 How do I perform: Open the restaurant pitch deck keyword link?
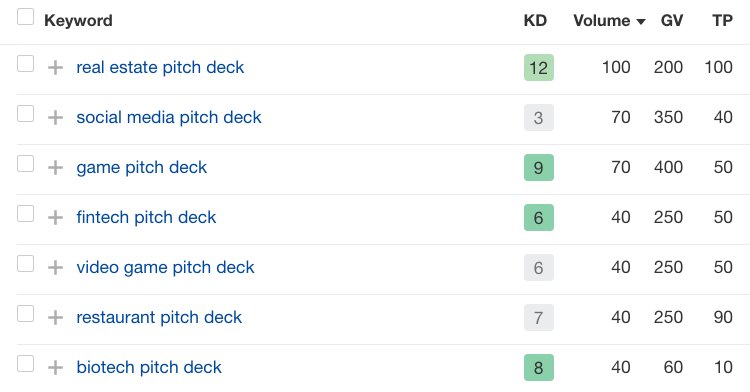click(159, 317)
